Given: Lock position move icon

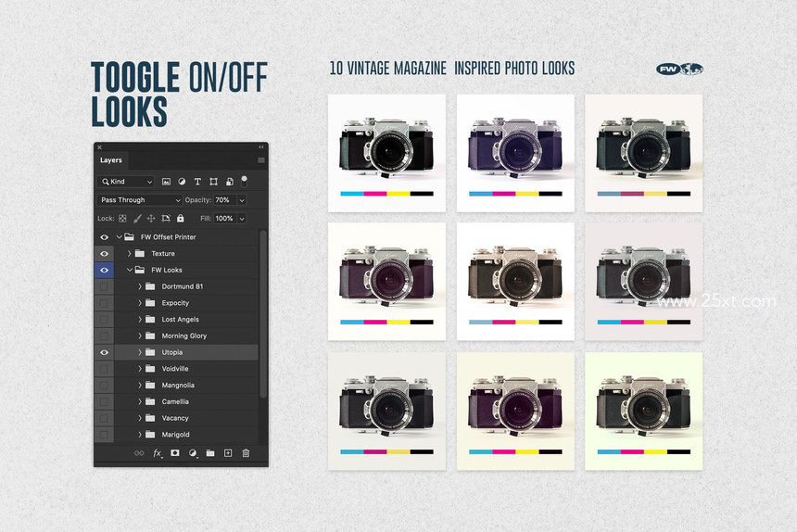Looking at the screenshot, I should [x=151, y=219].
